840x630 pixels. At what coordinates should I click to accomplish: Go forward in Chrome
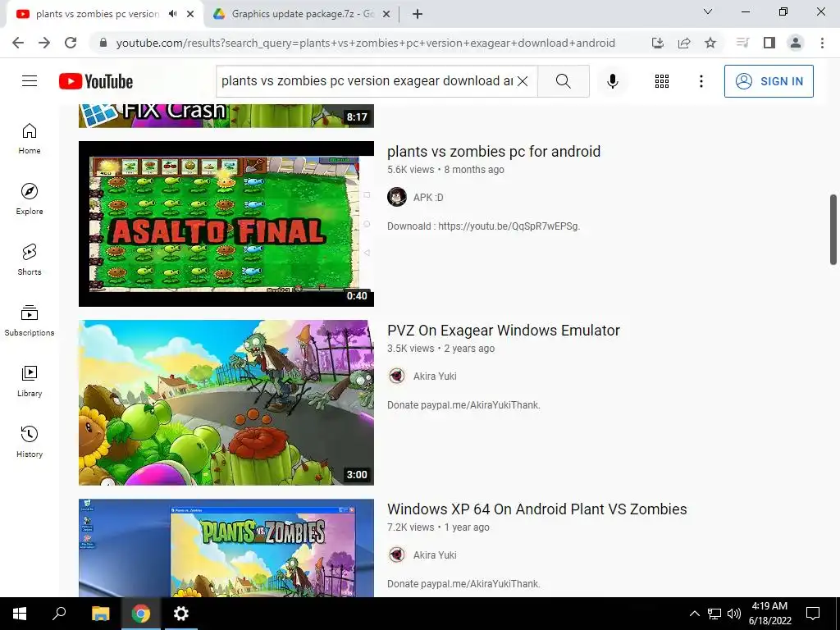(x=44, y=43)
